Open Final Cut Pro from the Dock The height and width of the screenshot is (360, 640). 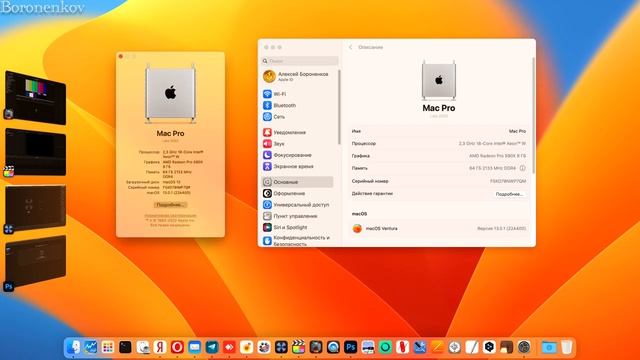tap(299, 347)
